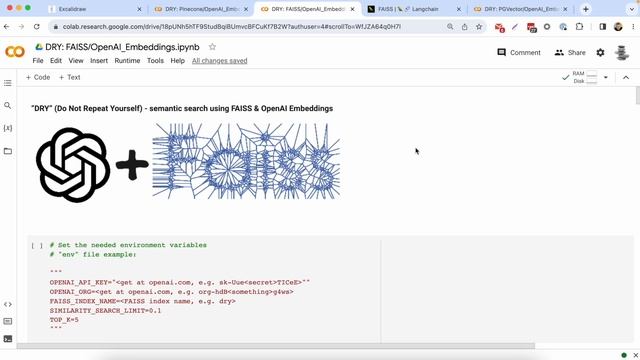Click the mail extension icon with badge
The height and width of the screenshot is (360, 640).
click(x=500, y=27)
